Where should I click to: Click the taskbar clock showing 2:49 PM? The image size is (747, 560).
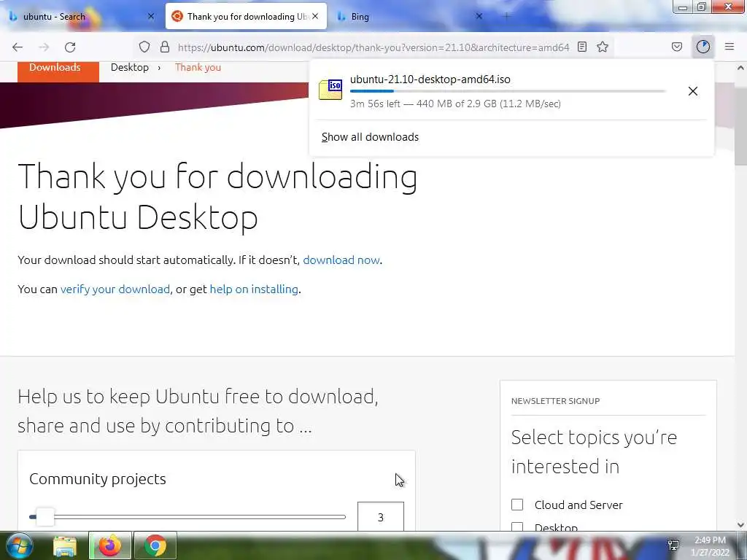710,545
